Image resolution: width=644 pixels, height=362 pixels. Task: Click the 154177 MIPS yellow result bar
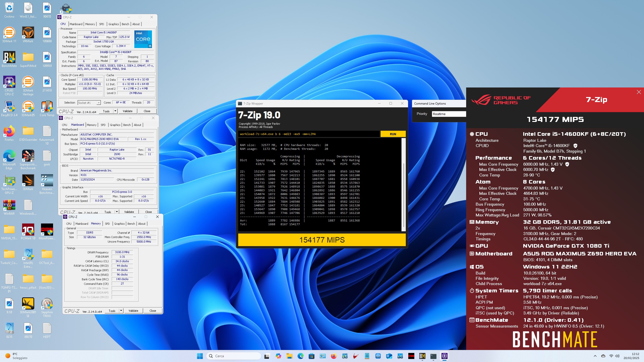pyautogui.click(x=322, y=240)
